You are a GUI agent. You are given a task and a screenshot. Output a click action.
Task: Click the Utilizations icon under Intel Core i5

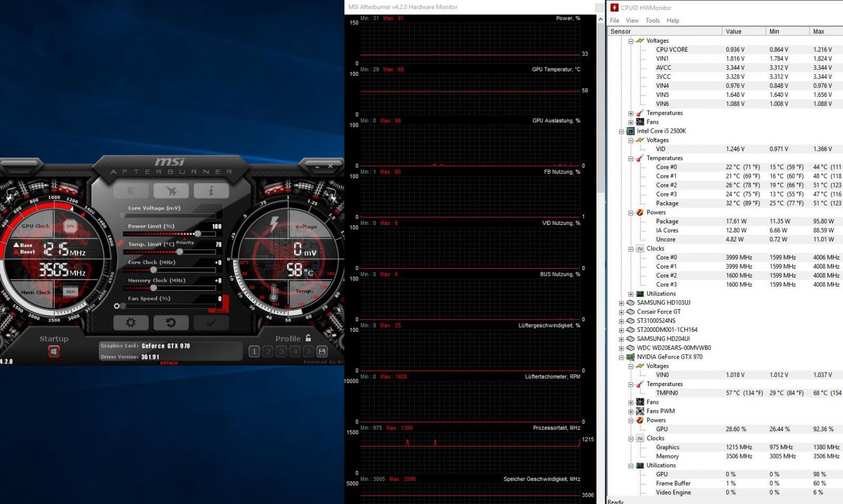(x=640, y=294)
